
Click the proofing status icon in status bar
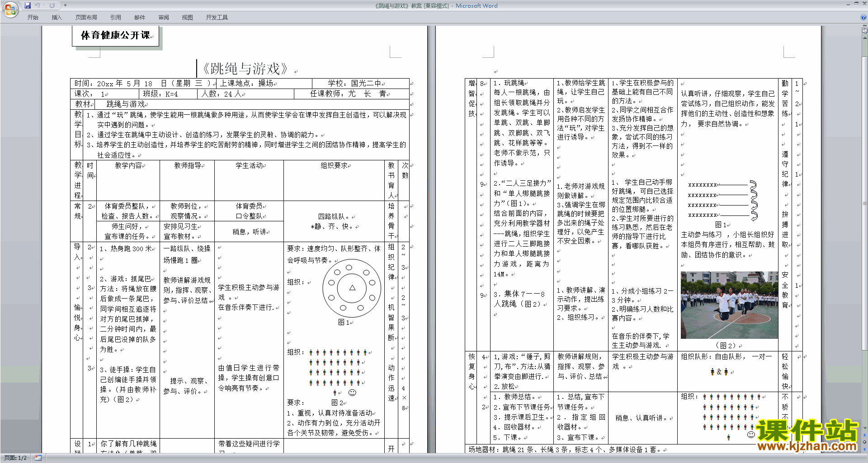coord(38,458)
